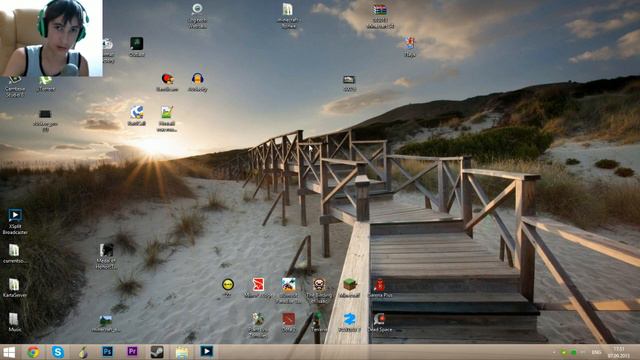Open Skype from the taskbar
Image resolution: width=640 pixels, height=360 pixels.
(58, 352)
